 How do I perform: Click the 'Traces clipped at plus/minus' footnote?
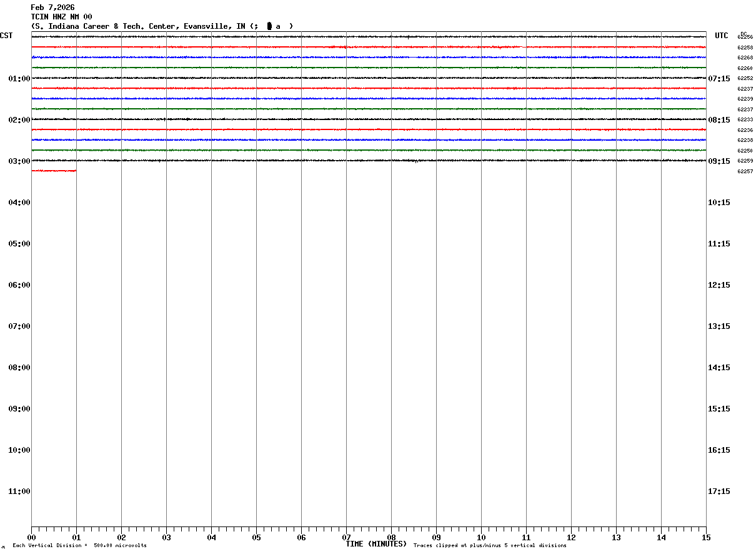tap(490, 546)
